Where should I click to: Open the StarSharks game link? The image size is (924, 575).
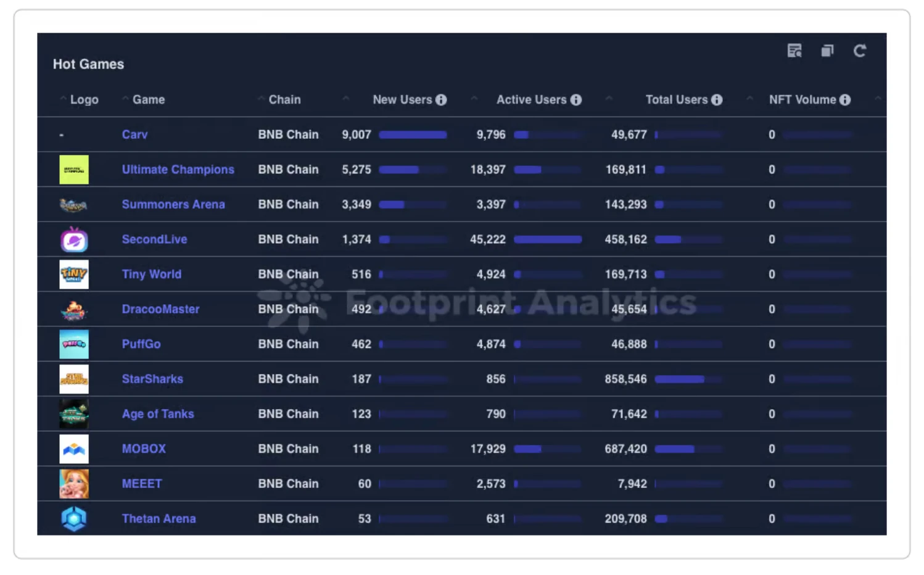pos(152,379)
